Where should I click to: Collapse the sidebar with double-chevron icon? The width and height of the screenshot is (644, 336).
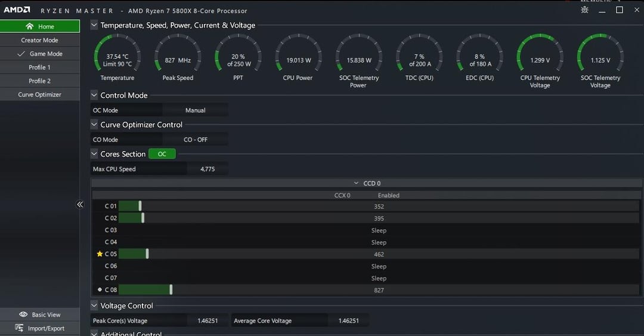click(x=80, y=204)
